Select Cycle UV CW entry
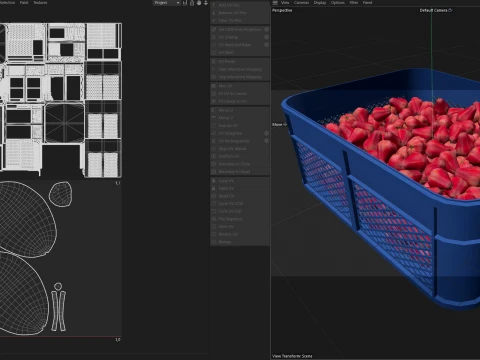This screenshot has width=480, height=360. [240, 211]
